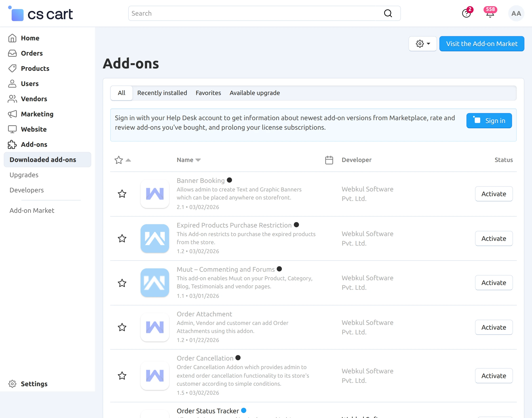Activate the Order Attachment add-on
The height and width of the screenshot is (418, 532).
(494, 327)
